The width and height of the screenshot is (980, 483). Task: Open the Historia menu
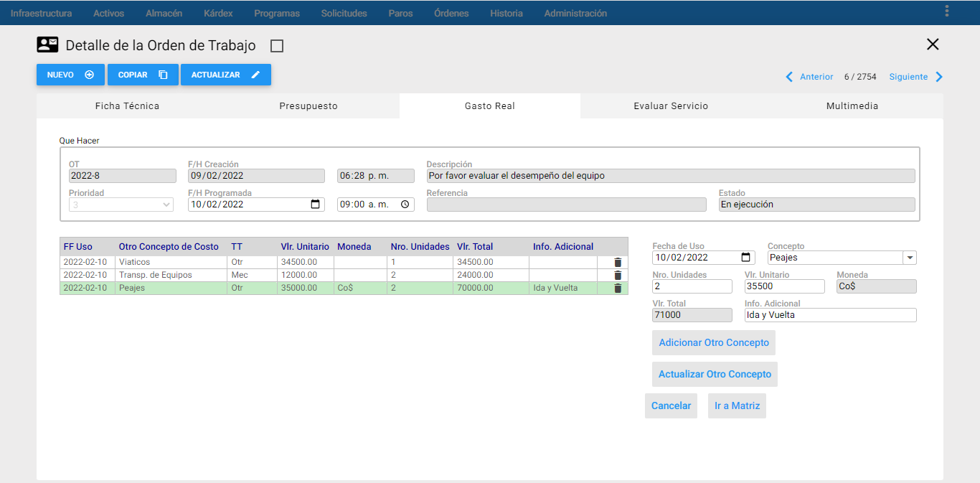tap(507, 13)
